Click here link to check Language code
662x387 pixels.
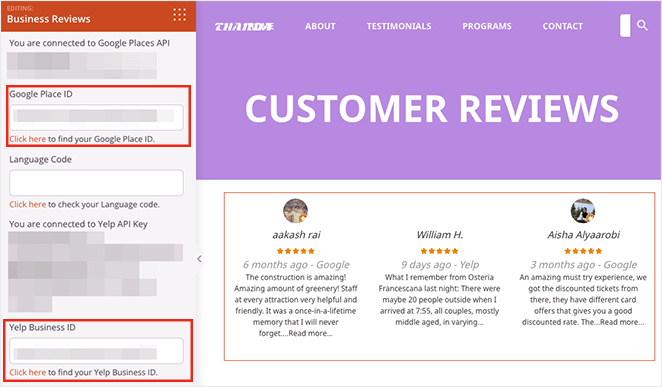click(27, 204)
